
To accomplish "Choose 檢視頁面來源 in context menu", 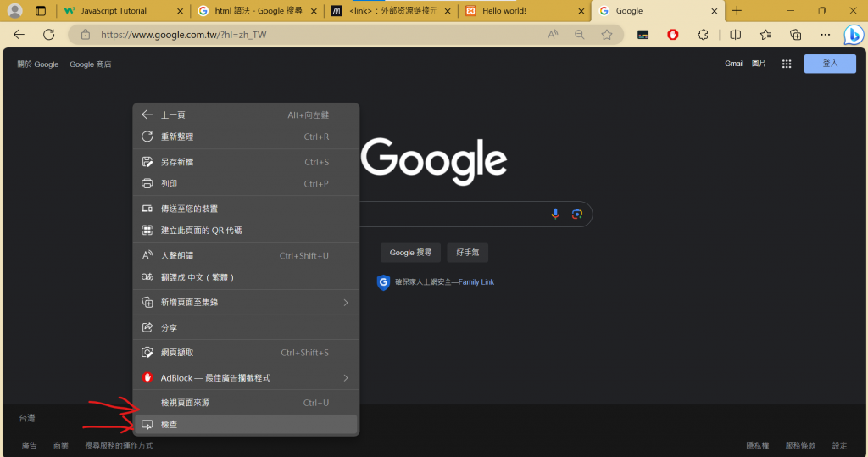I will pyautogui.click(x=246, y=403).
